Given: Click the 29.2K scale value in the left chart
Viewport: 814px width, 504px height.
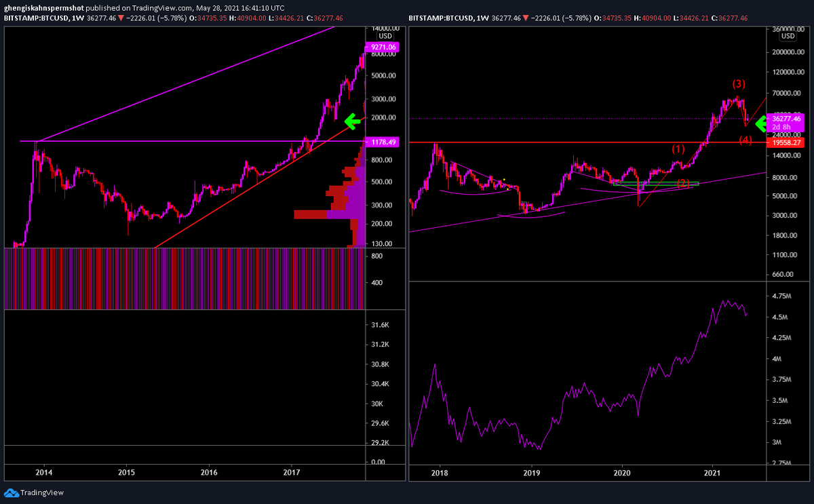Looking at the screenshot, I should click(x=379, y=442).
